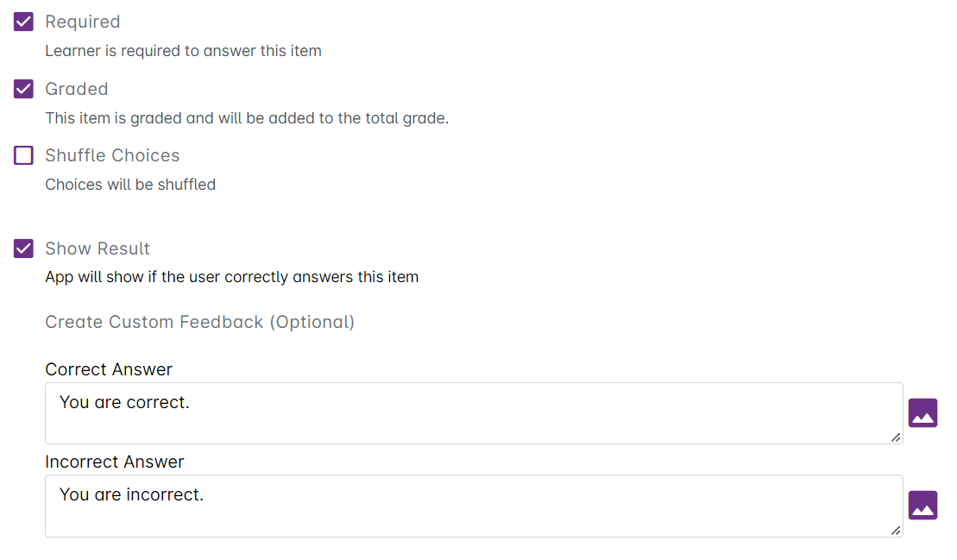Click resize handle of Incorrect Answer textarea

896,530
